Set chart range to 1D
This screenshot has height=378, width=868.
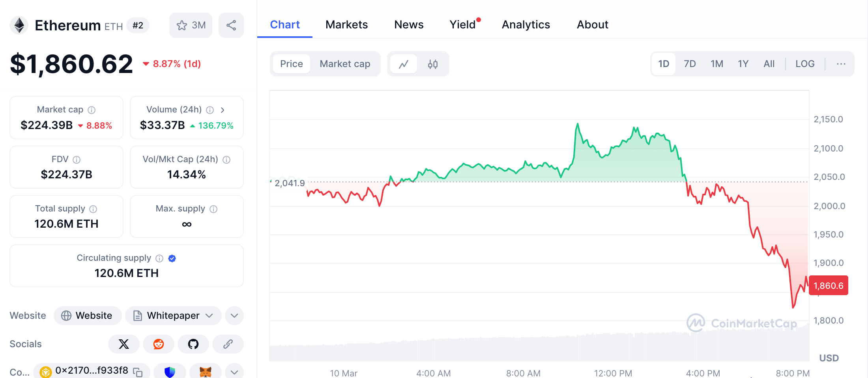[664, 64]
